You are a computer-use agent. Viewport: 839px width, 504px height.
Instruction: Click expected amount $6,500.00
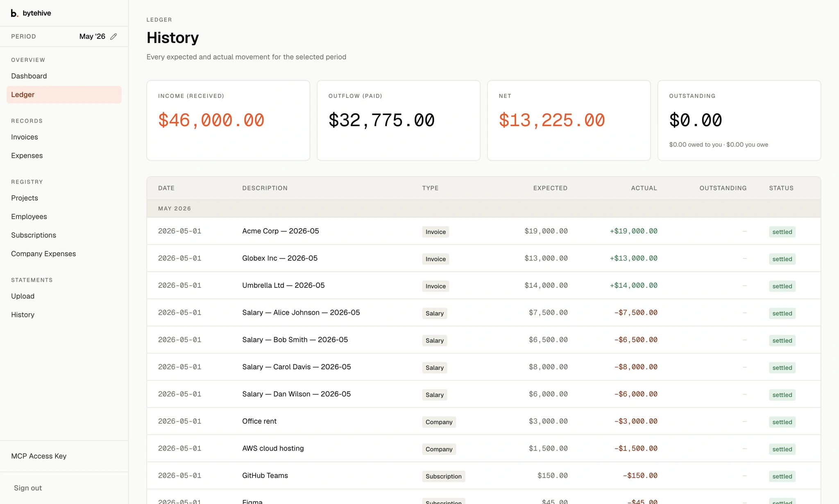[x=548, y=340]
